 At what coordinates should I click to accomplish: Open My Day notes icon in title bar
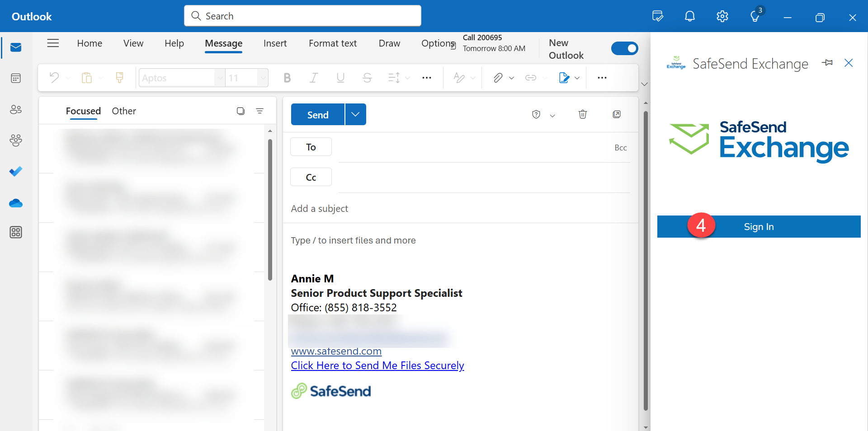[x=658, y=16]
